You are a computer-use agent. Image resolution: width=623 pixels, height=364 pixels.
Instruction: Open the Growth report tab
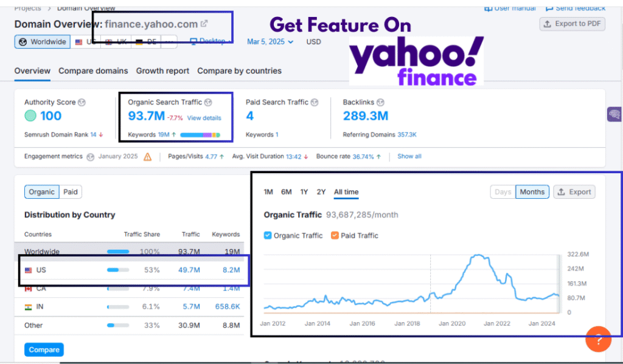point(162,71)
